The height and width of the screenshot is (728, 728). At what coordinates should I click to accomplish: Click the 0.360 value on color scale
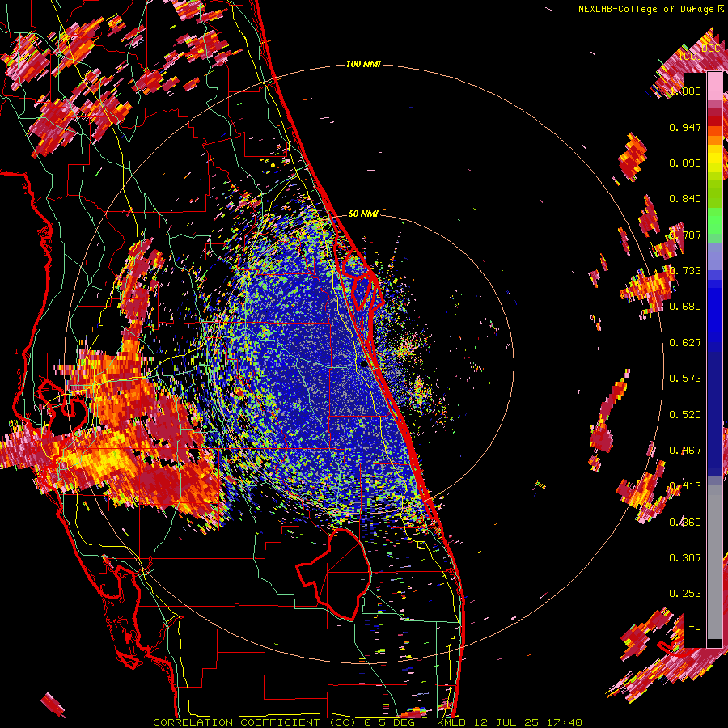click(x=685, y=523)
